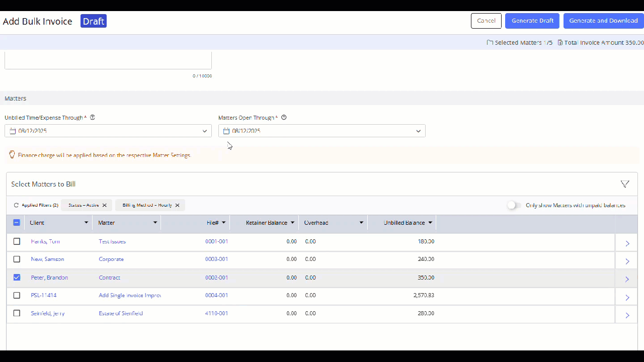Open row arrow for Peter, Brandon
The image size is (644, 362).
point(627,279)
